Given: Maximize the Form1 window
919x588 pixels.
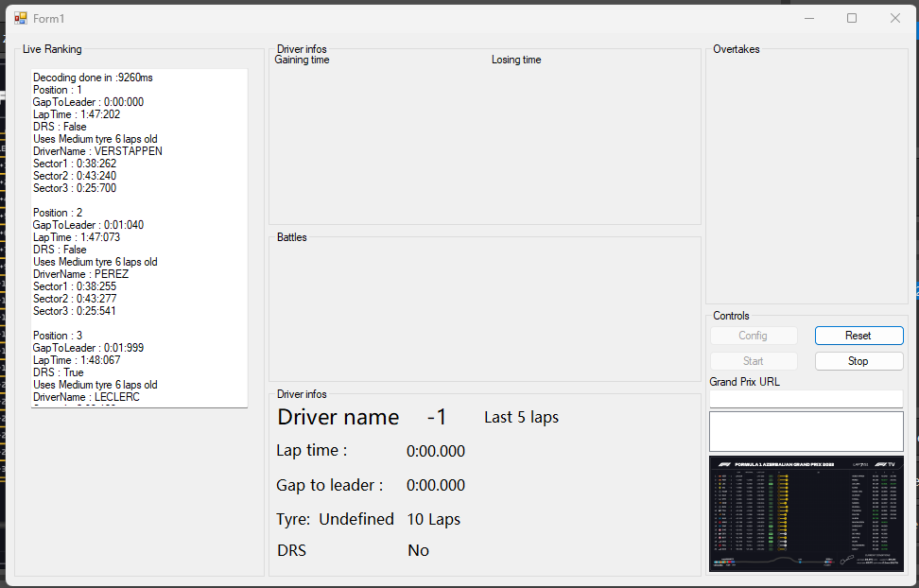Looking at the screenshot, I should (x=852, y=18).
